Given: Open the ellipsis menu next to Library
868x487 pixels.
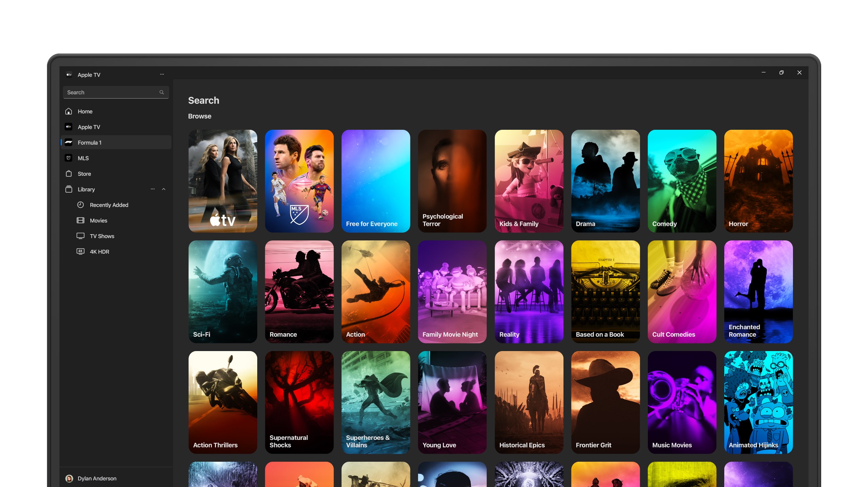Looking at the screenshot, I should pos(152,189).
